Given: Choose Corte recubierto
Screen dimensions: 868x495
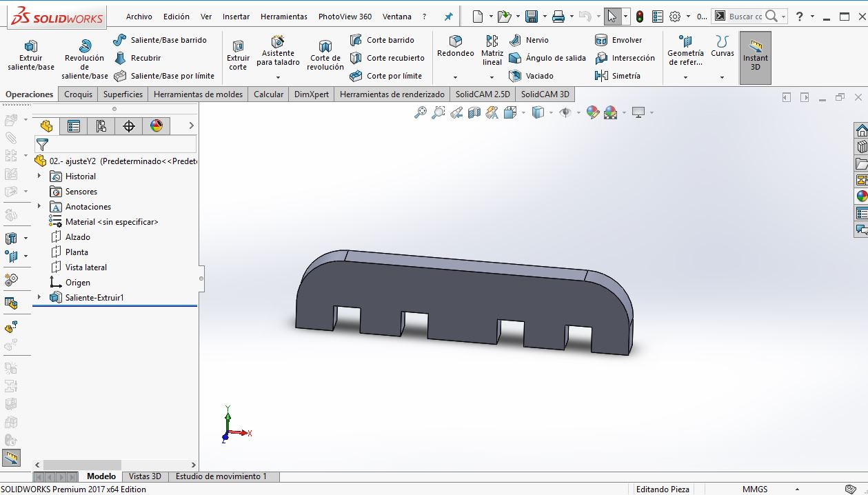Looking at the screenshot, I should pos(387,58).
